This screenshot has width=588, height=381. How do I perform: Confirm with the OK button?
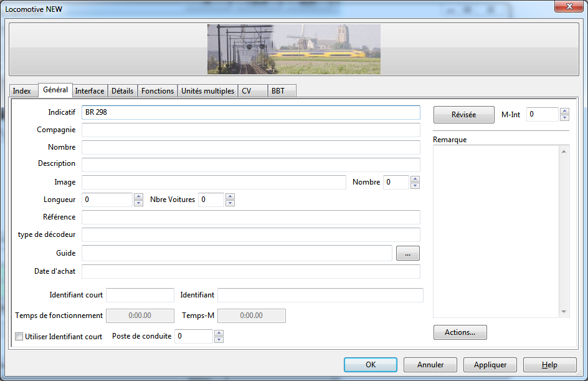[371, 365]
